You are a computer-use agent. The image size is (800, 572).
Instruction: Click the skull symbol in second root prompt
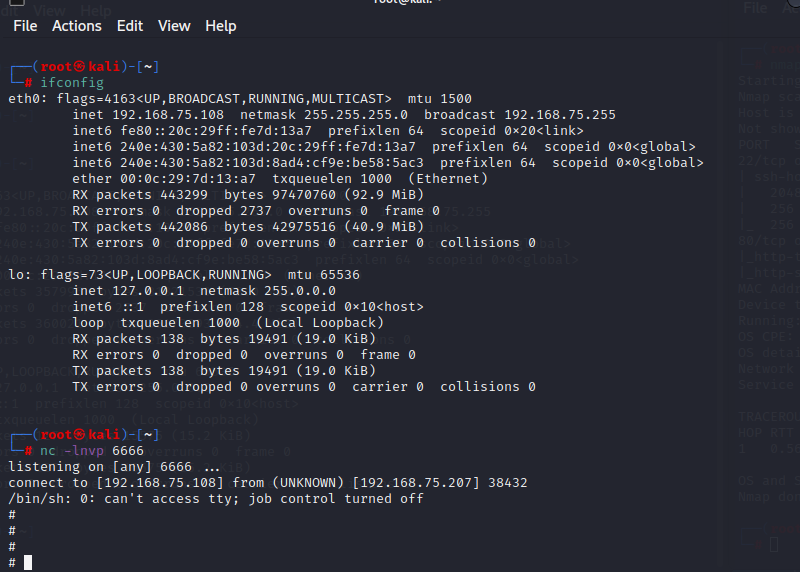[79, 435]
